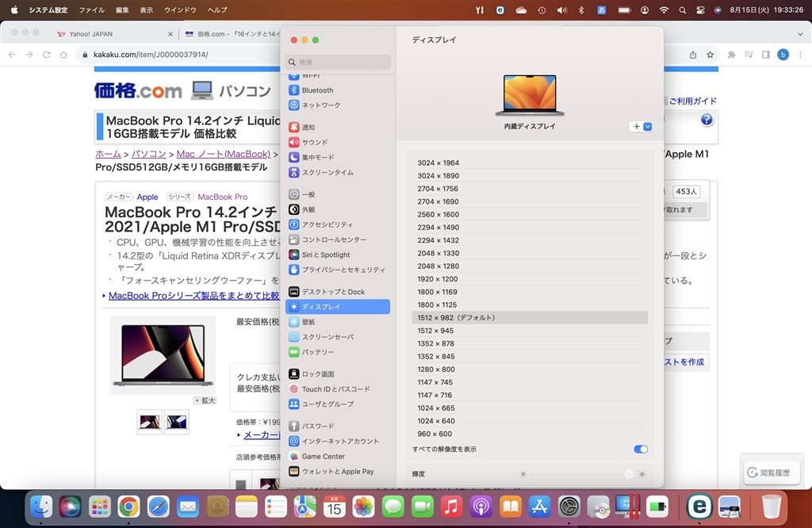Open the display options dropdown next to plus
The width and height of the screenshot is (812, 528).
(x=647, y=126)
